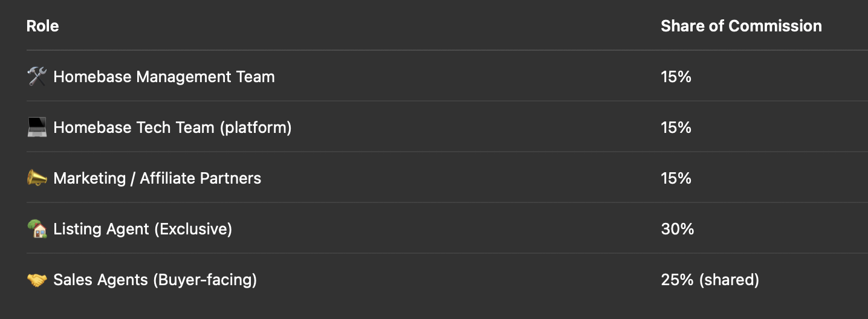868x319 pixels.
Task: Select the Marketing / Affiliate Partners label
Action: 157,178
